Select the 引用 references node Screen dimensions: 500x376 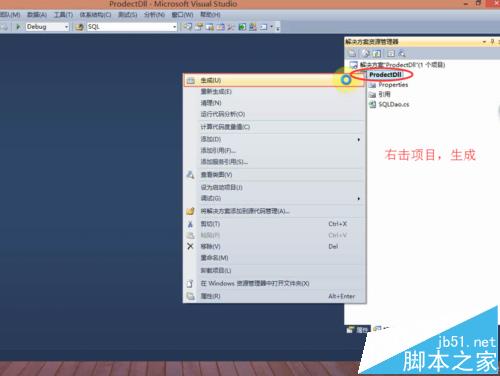click(x=384, y=94)
